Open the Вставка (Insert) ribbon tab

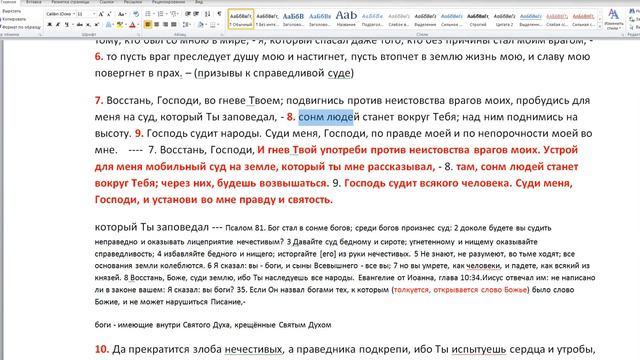coord(34,2)
